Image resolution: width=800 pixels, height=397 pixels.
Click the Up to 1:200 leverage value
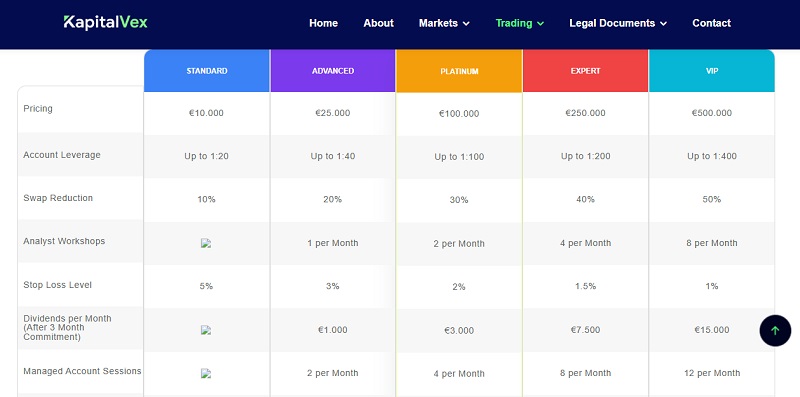click(585, 156)
